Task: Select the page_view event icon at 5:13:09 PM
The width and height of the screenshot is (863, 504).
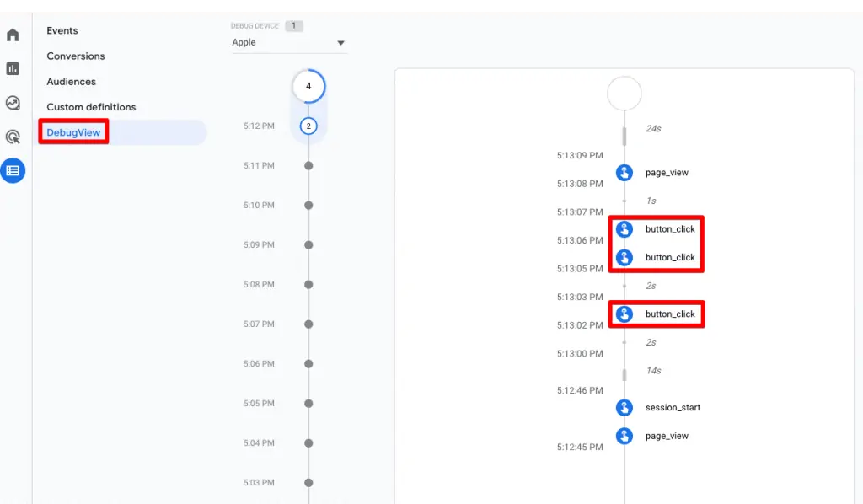Action: pos(624,172)
